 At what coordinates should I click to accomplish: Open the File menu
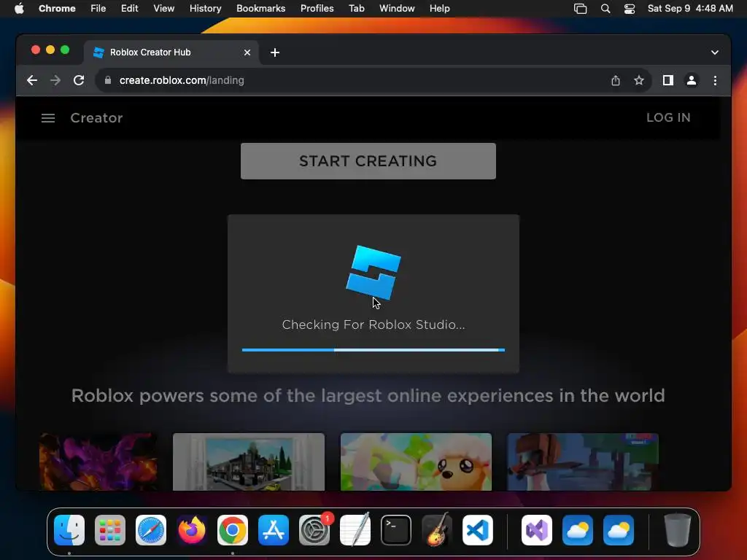coord(98,9)
